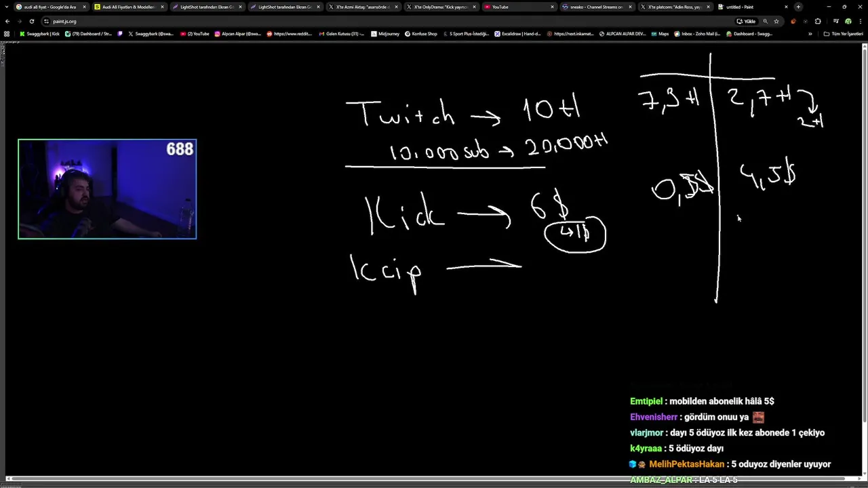The width and height of the screenshot is (868, 488).
Task: Open the (79) Dashboard / Str... bookmark
Action: tap(89, 34)
